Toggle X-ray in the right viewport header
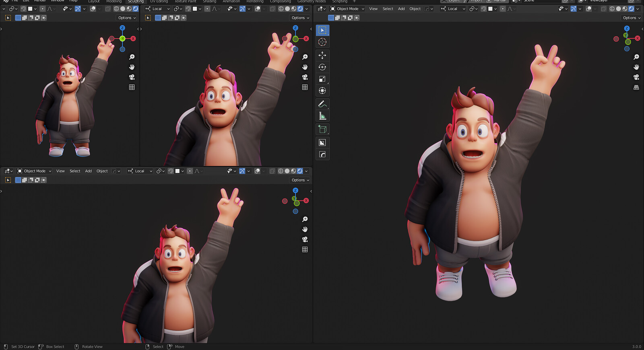Screen dimensions: 644x350 (603, 9)
